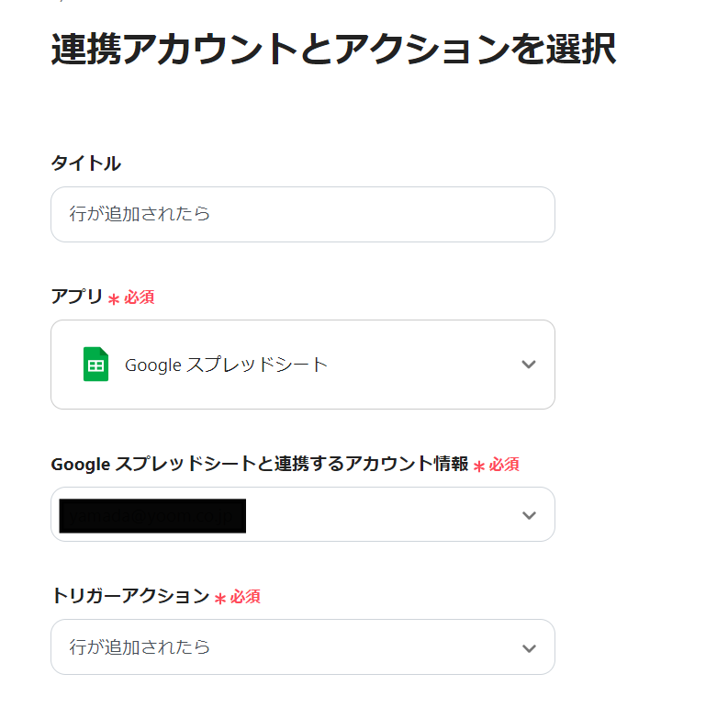Click the Google スプレッドシートと連携するアカウント情報 label

click(x=259, y=465)
